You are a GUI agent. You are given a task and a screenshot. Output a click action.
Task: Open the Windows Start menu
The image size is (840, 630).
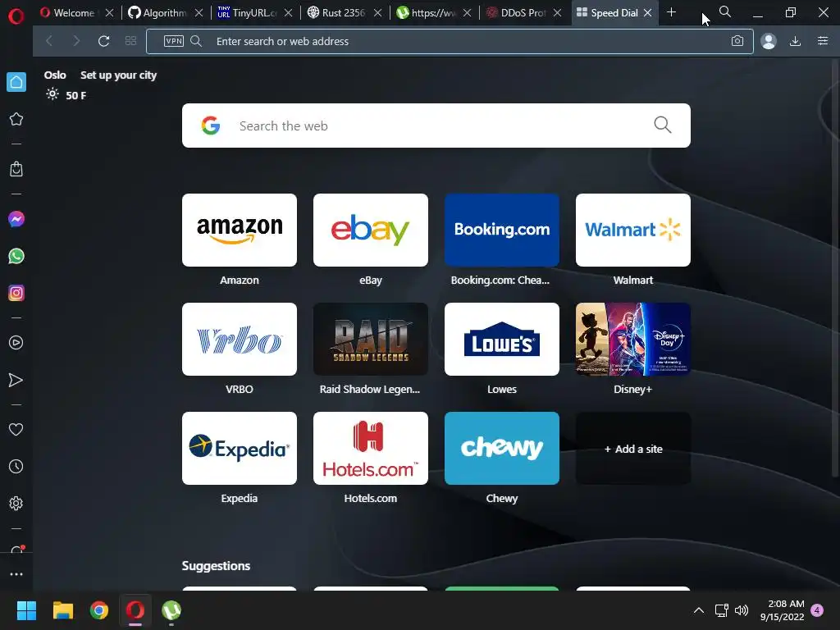click(26, 610)
